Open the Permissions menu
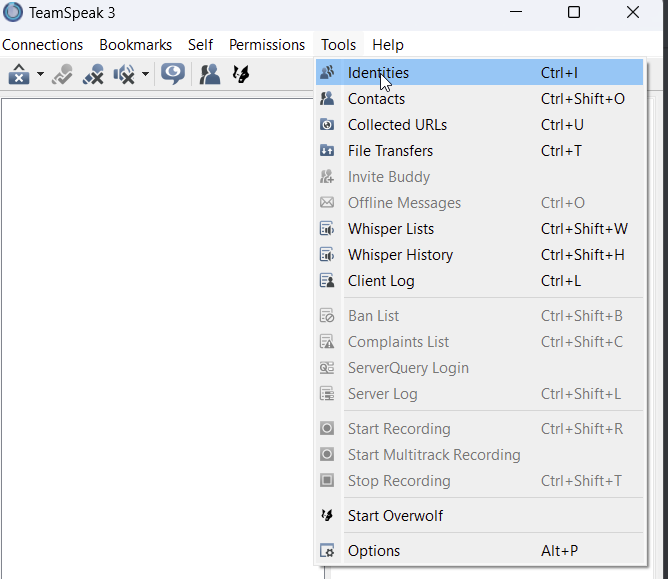 (x=267, y=45)
